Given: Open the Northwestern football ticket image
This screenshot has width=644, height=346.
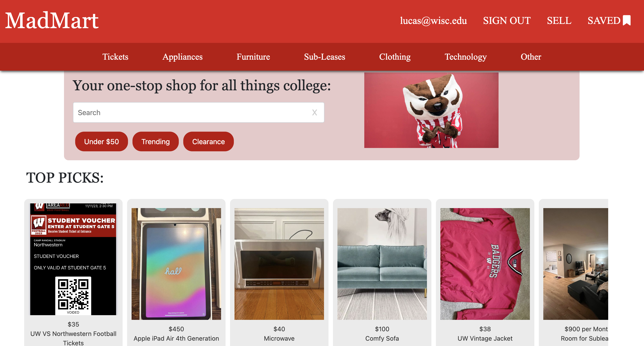Looking at the screenshot, I should [73, 259].
